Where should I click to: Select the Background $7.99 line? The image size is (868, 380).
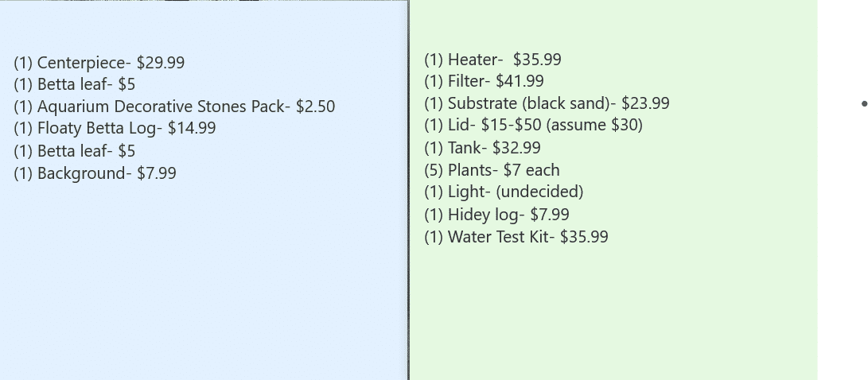[95, 173]
